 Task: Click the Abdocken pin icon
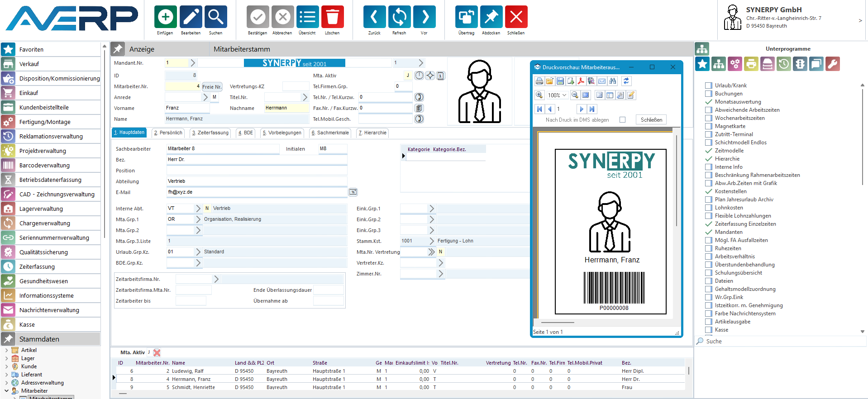coord(491,17)
